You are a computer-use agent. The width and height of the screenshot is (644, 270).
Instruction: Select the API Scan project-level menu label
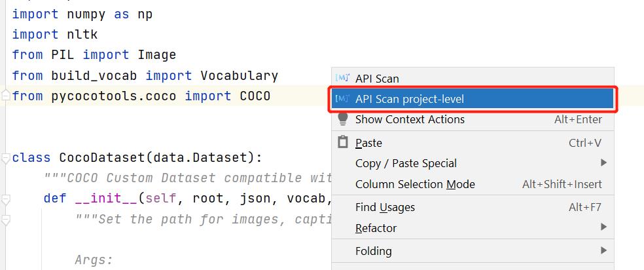tap(409, 99)
